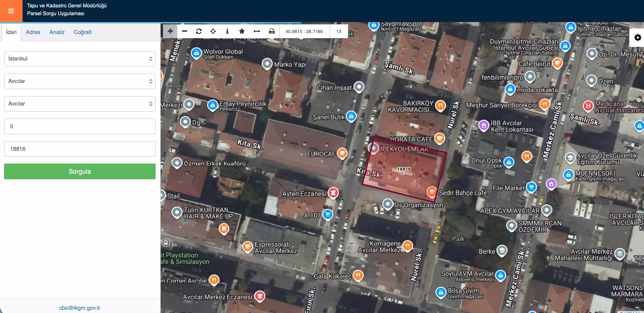Select the Ds Organizasyon pin
Screen dimensions: 644x313
(x=388, y=205)
